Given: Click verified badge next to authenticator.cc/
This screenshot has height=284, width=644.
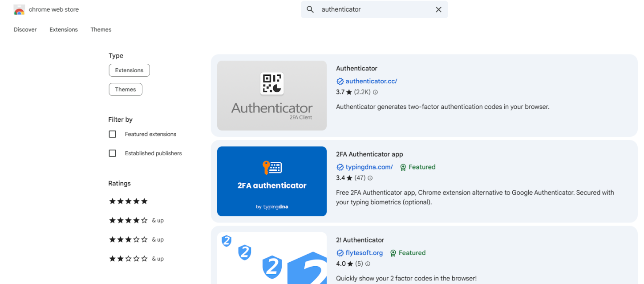Looking at the screenshot, I should pos(340,81).
